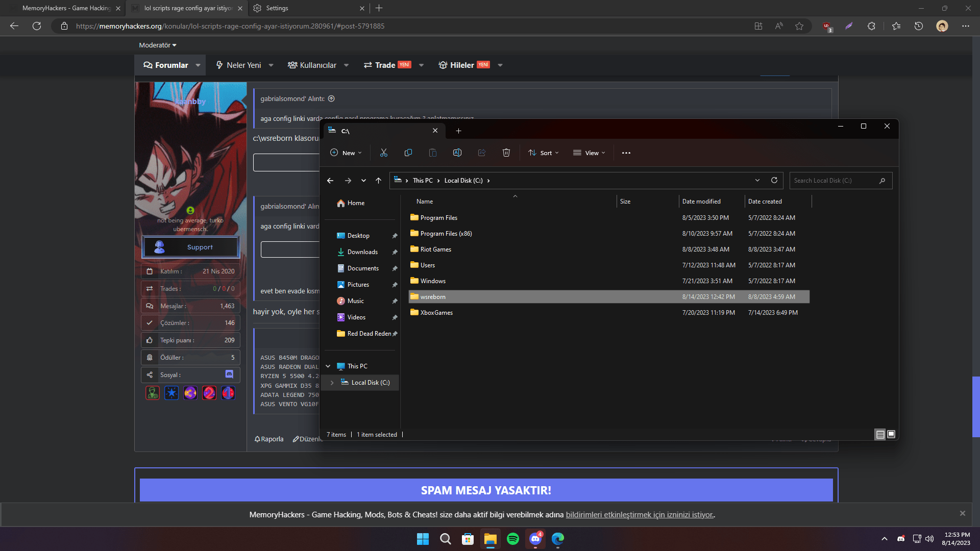
Task: Switch to the browser Settings tab
Action: tap(309, 8)
